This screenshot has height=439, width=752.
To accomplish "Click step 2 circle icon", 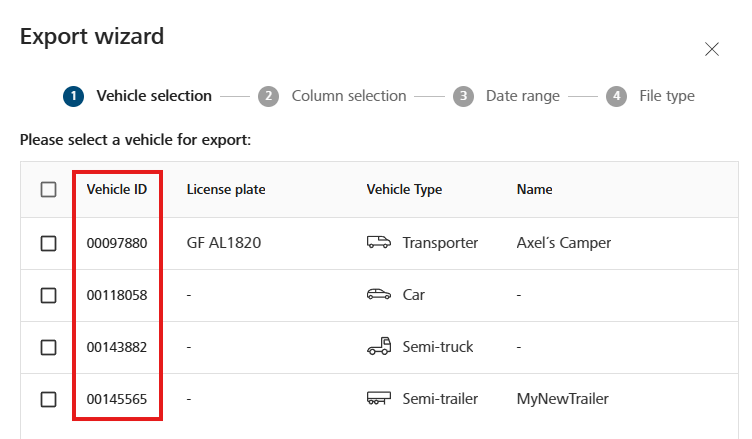I will pyautogui.click(x=269, y=96).
